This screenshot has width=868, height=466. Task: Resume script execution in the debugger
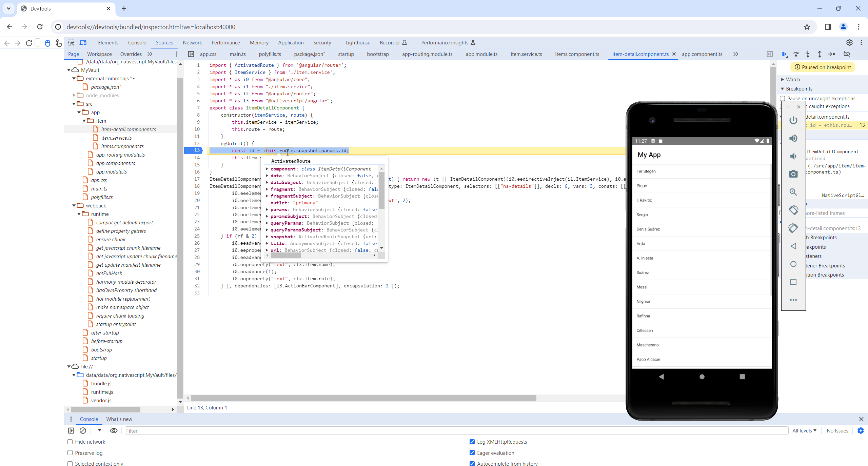[x=784, y=54]
